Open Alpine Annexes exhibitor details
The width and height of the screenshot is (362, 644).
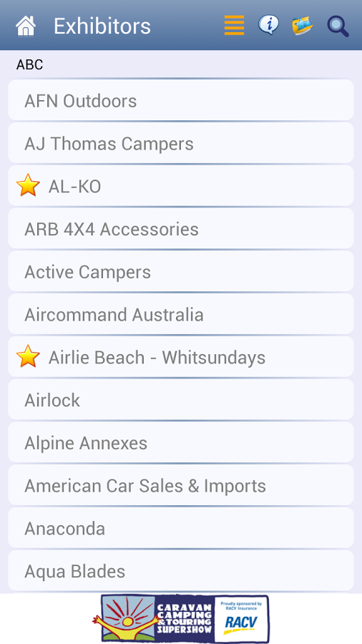[181, 442]
